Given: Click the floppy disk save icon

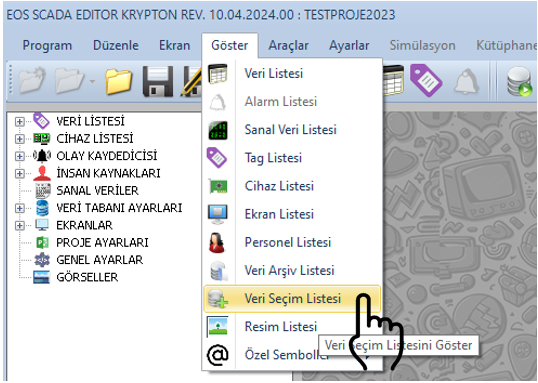Looking at the screenshot, I should tap(158, 81).
